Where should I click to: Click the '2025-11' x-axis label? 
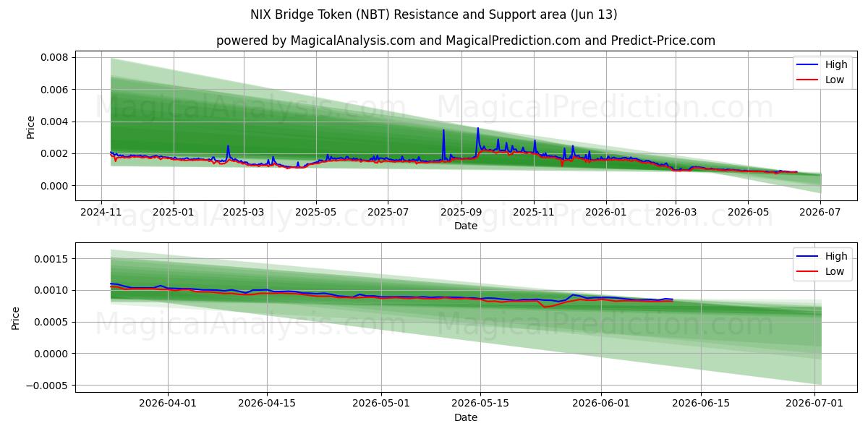[x=534, y=213]
